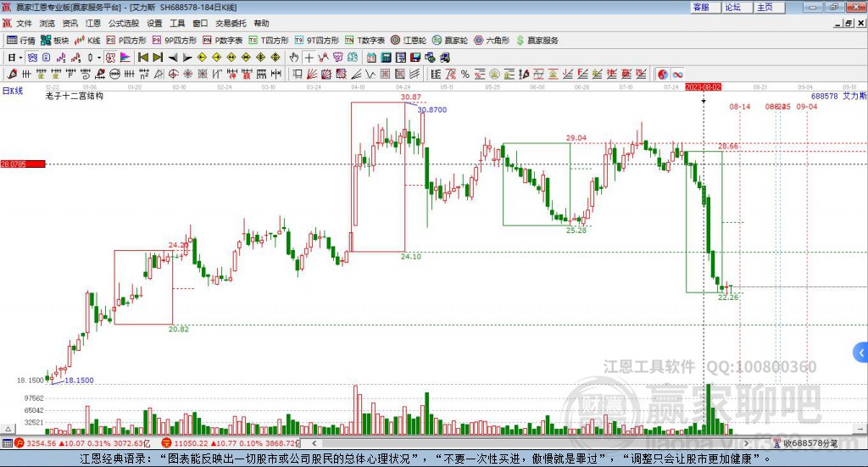Click the floppy disk save icon
This screenshot has height=467, width=868.
click(x=415, y=58)
